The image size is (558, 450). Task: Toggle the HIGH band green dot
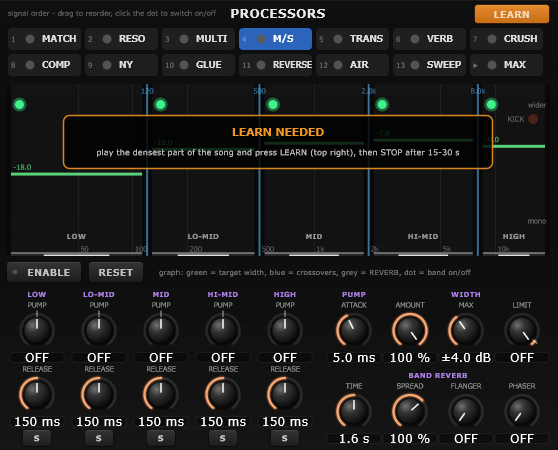(x=491, y=105)
